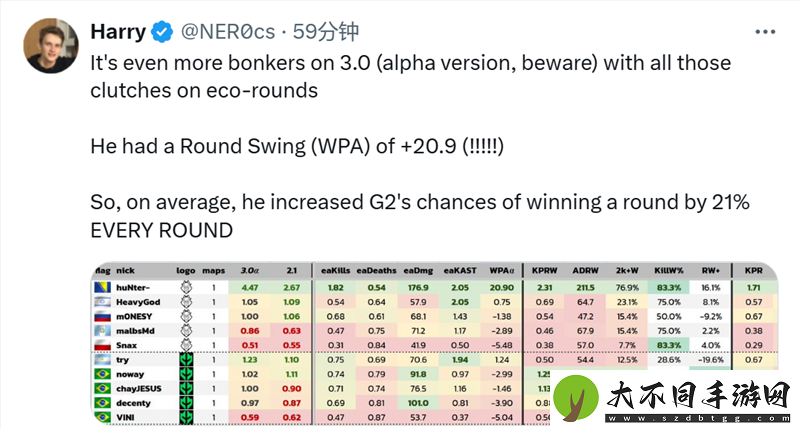Click the G2 logo in HeavyGod row
The image size is (800, 428).
click(186, 301)
